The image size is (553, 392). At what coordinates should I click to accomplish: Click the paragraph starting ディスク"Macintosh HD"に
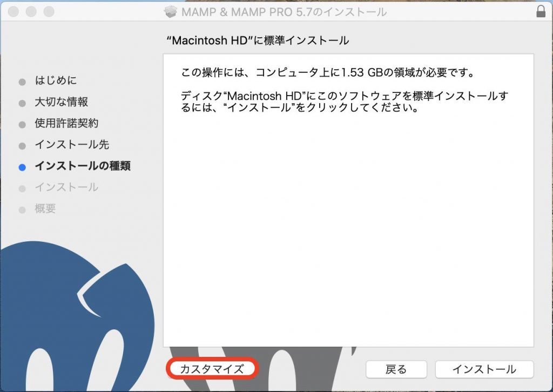click(345, 102)
